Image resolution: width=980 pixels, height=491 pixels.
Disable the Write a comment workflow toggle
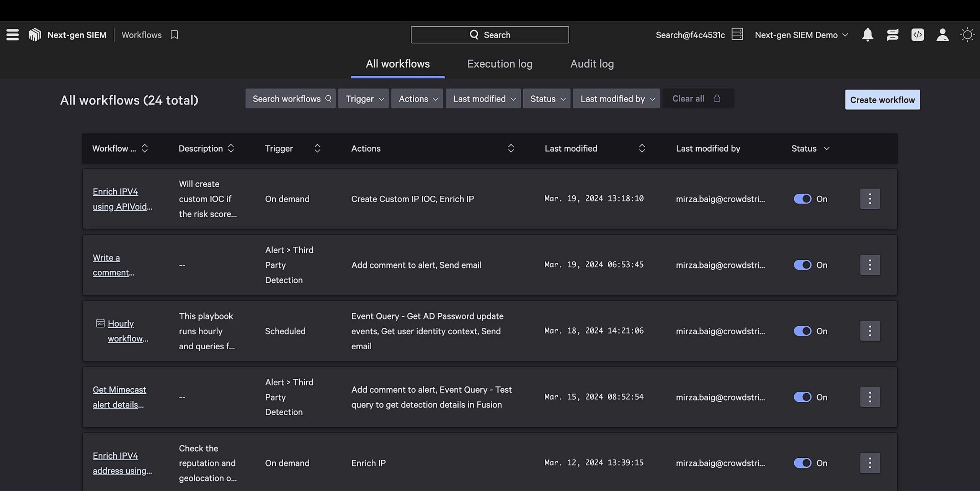point(802,265)
